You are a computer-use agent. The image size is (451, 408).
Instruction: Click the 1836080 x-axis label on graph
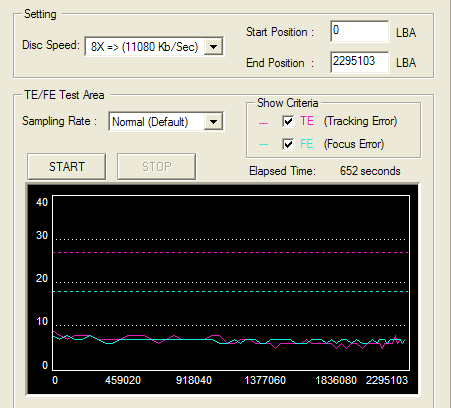[x=336, y=380]
